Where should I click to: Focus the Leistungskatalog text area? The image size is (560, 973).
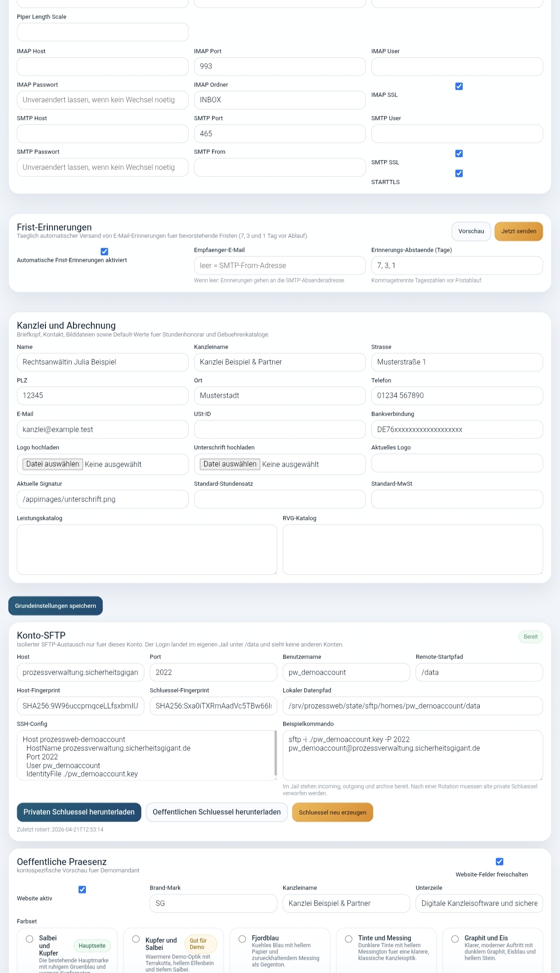[x=147, y=550]
